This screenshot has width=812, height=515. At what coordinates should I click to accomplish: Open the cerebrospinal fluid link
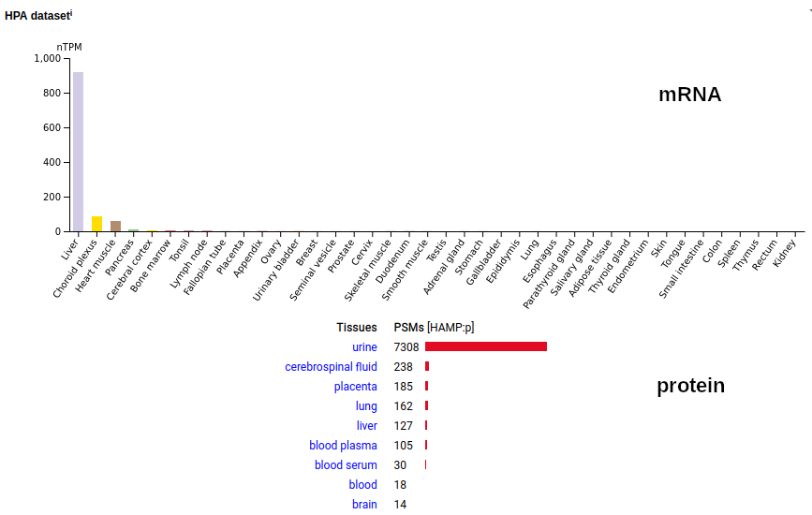pyautogui.click(x=331, y=367)
